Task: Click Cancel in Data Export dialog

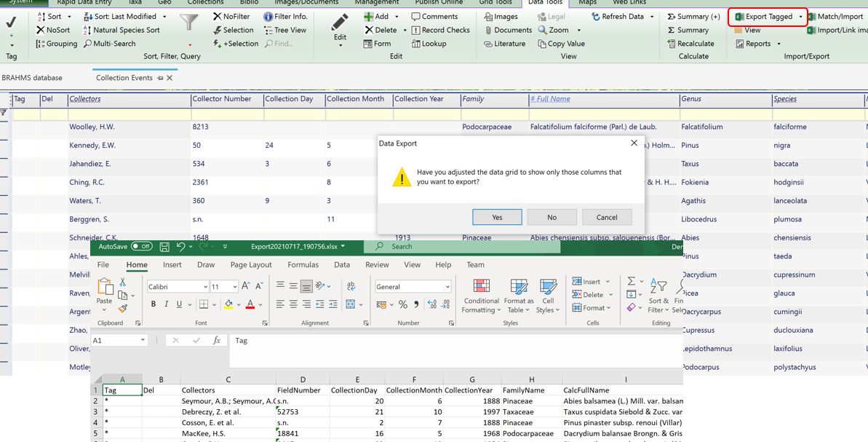Action: pos(607,217)
